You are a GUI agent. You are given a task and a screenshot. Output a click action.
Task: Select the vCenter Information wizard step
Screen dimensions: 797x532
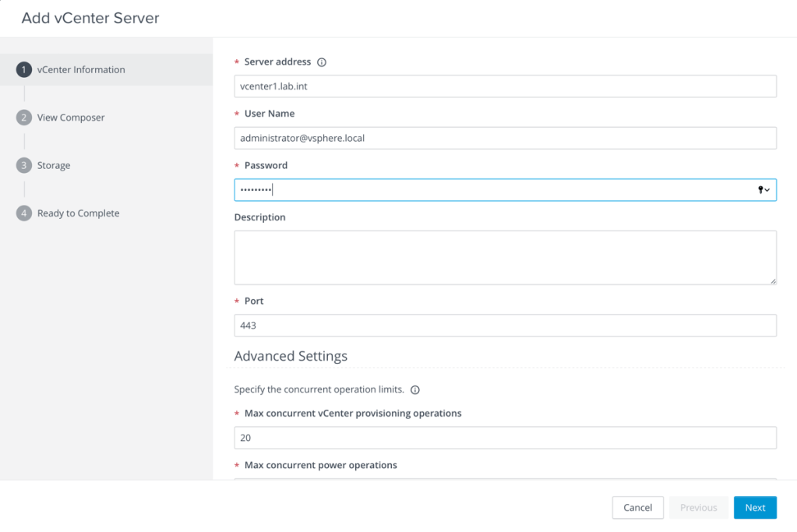click(x=81, y=69)
